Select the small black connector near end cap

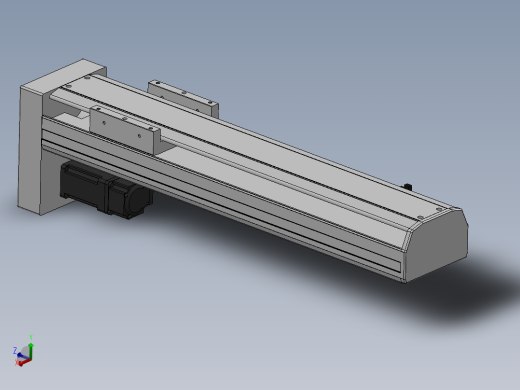(x=408, y=186)
